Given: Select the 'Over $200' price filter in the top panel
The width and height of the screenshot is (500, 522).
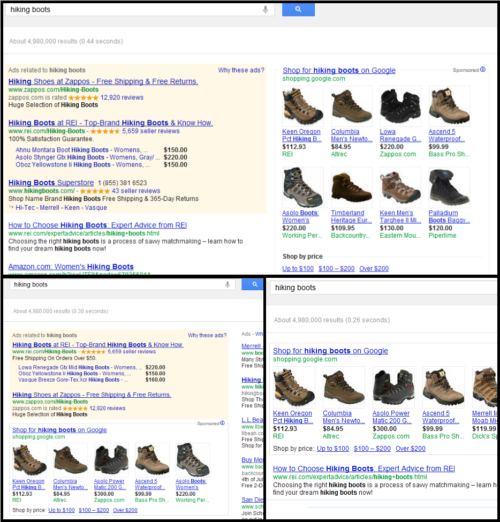Looking at the screenshot, I should [374, 268].
